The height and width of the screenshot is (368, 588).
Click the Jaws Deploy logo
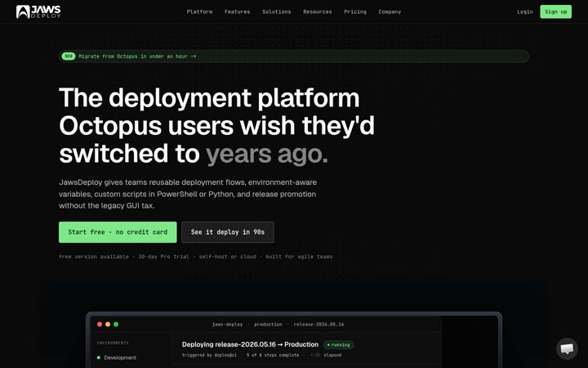(x=38, y=11)
